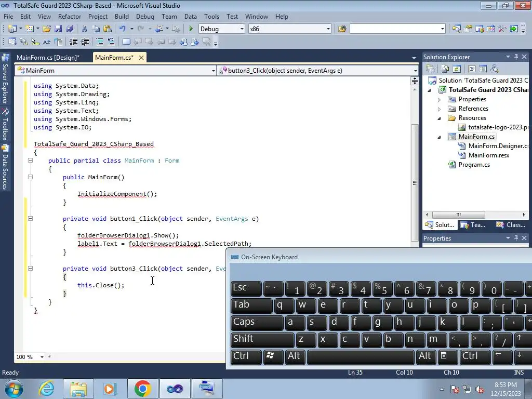Click Tab key on On-Screen Keyboard

251,305
